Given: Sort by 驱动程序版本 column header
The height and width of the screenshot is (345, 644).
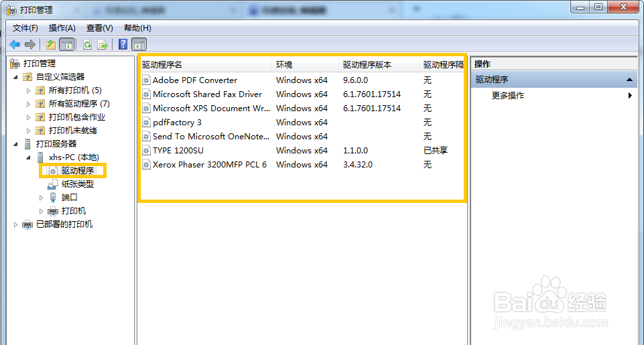Looking at the screenshot, I should tap(379, 64).
